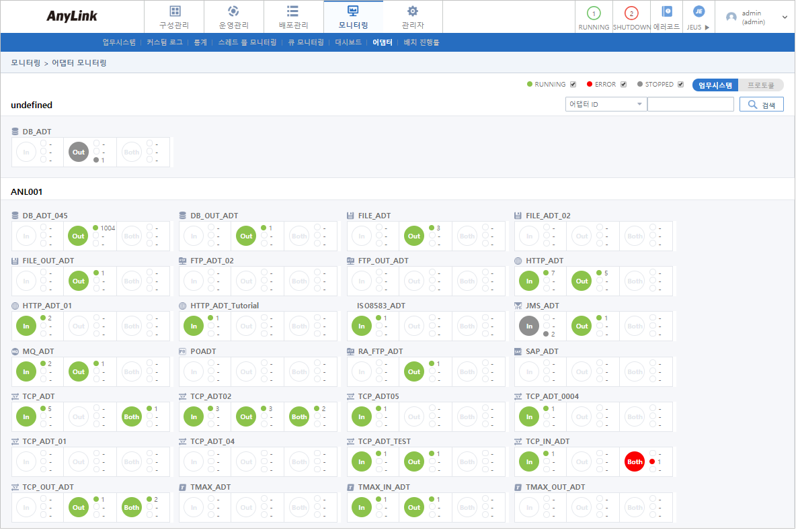
Task: Click the gray Out circle of DB_ADT
Action: click(x=79, y=152)
